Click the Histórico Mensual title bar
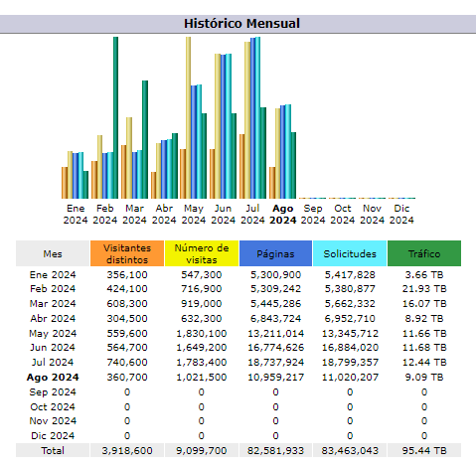This screenshot has height=467, width=476. pyautogui.click(x=238, y=24)
